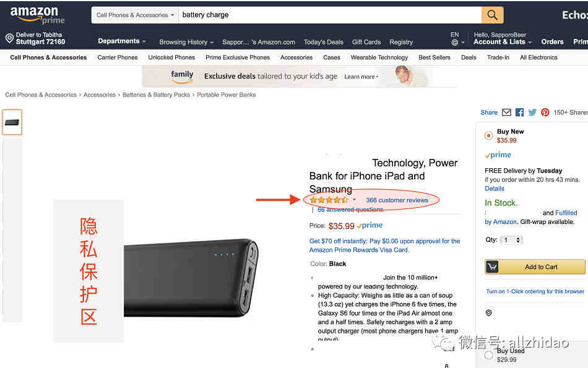
Task: Share via the email envelope icon
Action: point(506,113)
